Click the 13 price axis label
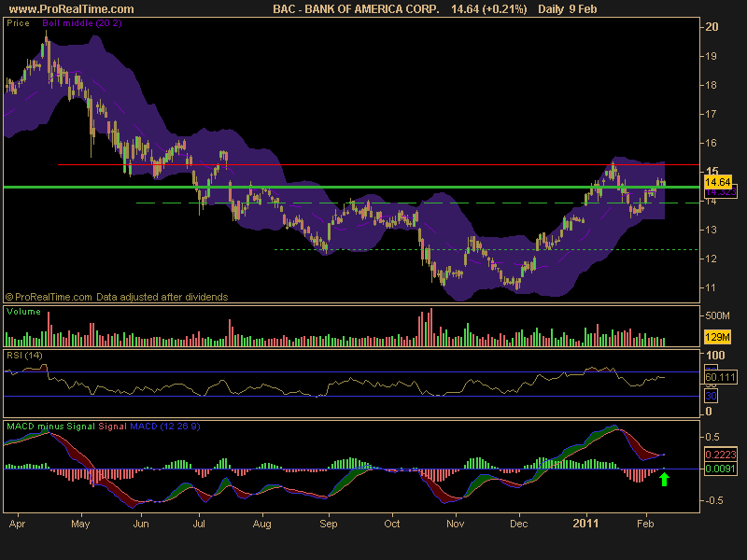This screenshot has width=747, height=560. tap(711, 230)
